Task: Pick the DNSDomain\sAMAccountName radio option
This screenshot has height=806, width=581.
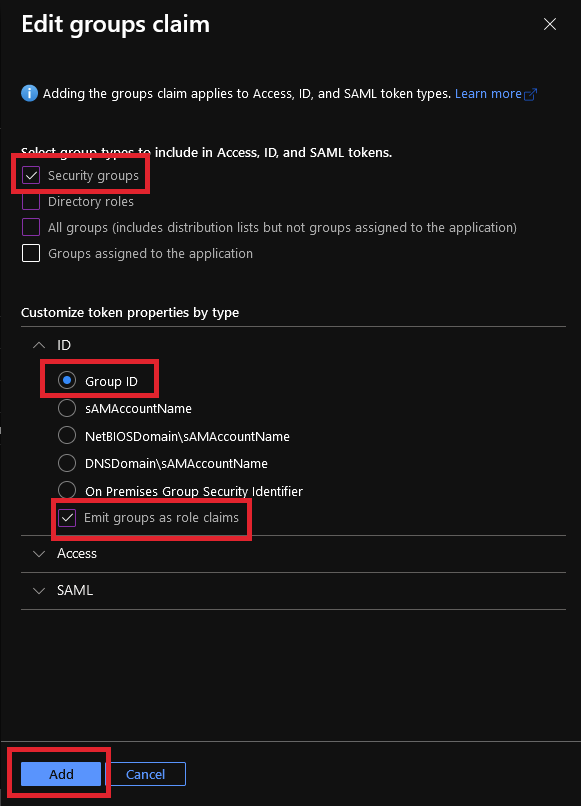Action: pos(67,463)
